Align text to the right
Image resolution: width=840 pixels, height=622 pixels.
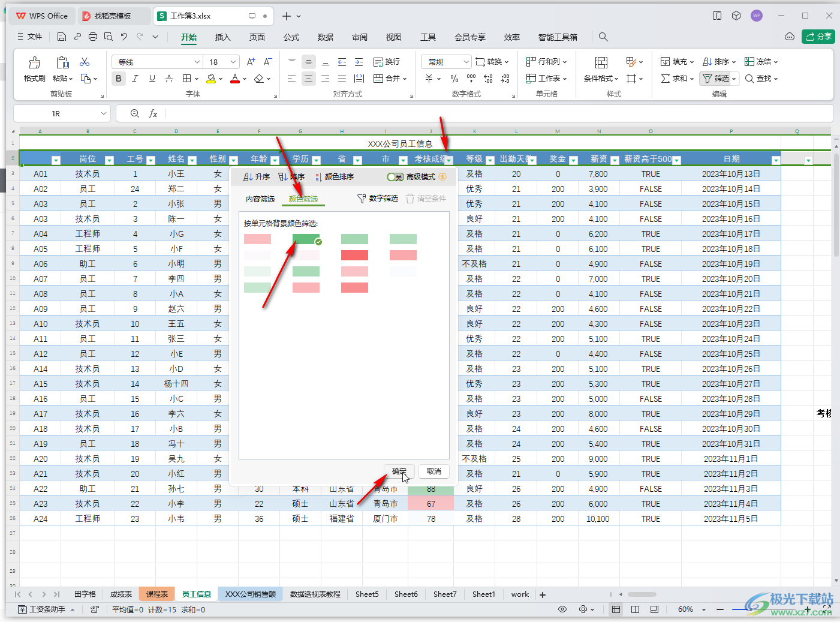(x=325, y=79)
